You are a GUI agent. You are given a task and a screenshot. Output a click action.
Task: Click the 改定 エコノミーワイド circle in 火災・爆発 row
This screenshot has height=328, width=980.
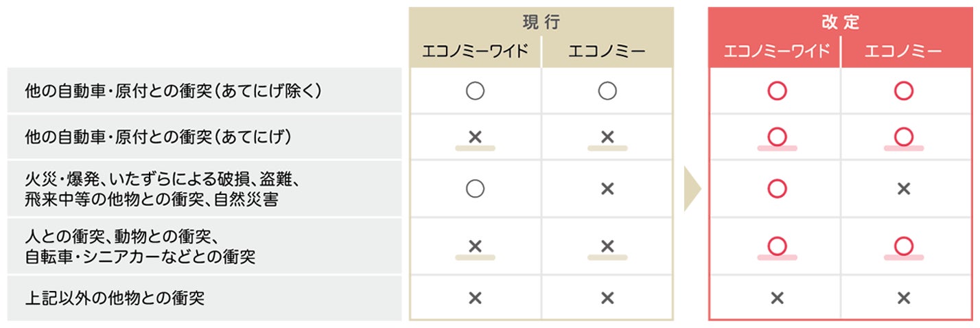tap(777, 189)
